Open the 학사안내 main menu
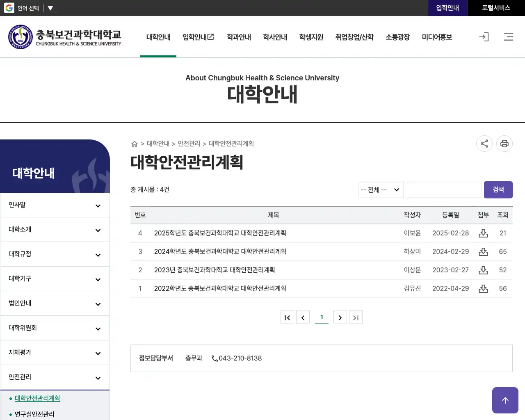Image resolution: width=525 pixels, height=420 pixels. [x=275, y=37]
